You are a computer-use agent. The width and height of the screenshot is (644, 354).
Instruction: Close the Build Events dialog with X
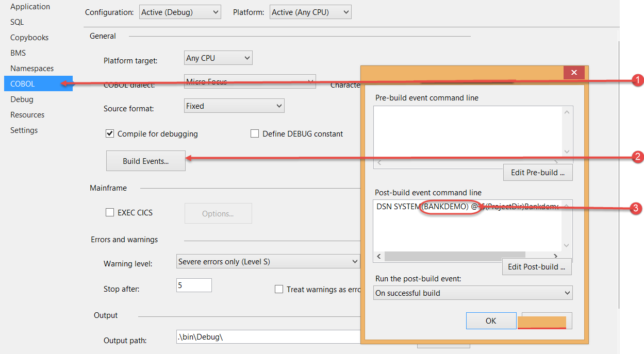pos(574,73)
